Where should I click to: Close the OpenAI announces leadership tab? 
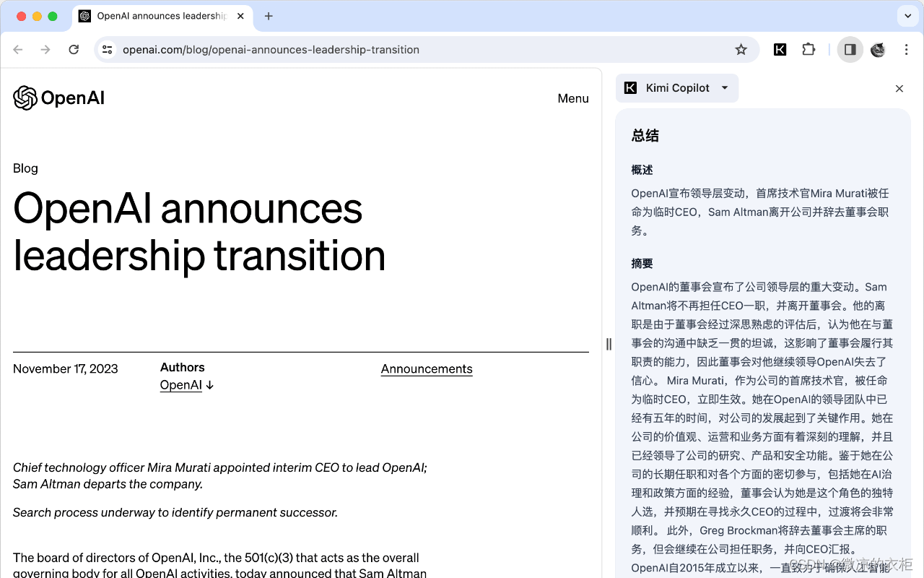click(240, 16)
